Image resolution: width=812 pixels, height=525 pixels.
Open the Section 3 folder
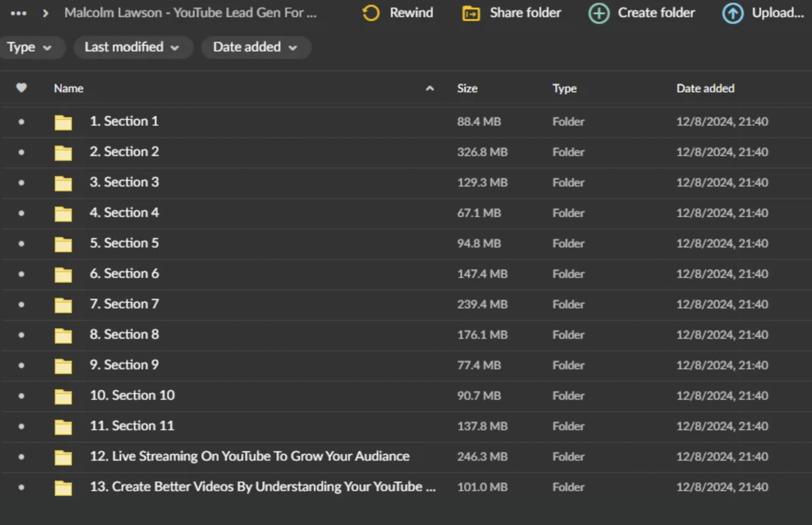point(124,182)
